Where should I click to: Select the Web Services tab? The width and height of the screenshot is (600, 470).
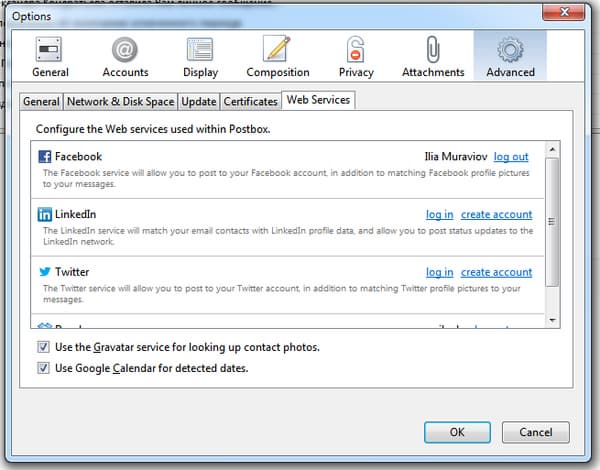[318, 100]
